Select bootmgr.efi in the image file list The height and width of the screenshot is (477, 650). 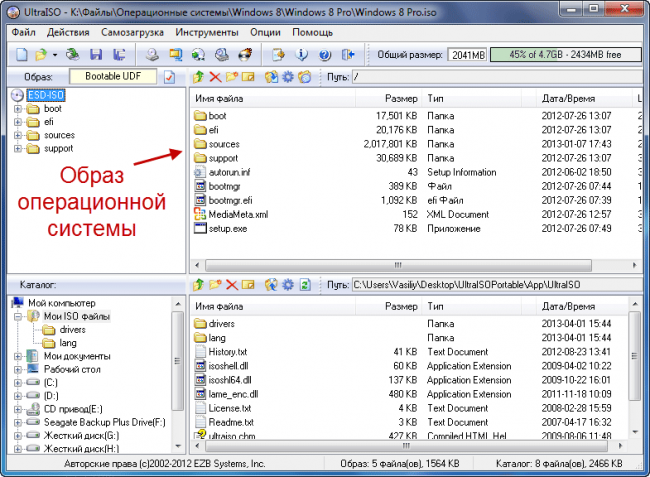coord(230,201)
